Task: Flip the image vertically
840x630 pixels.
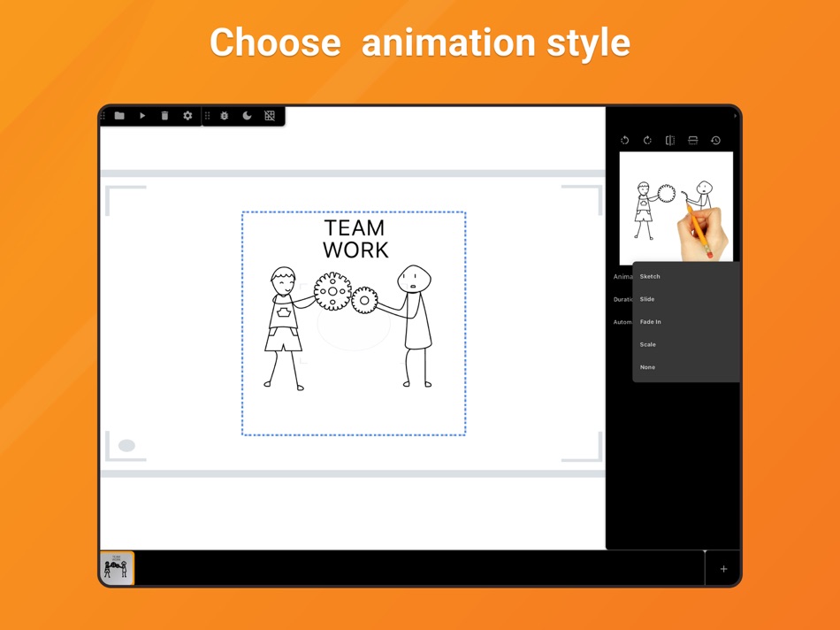Action: (692, 141)
